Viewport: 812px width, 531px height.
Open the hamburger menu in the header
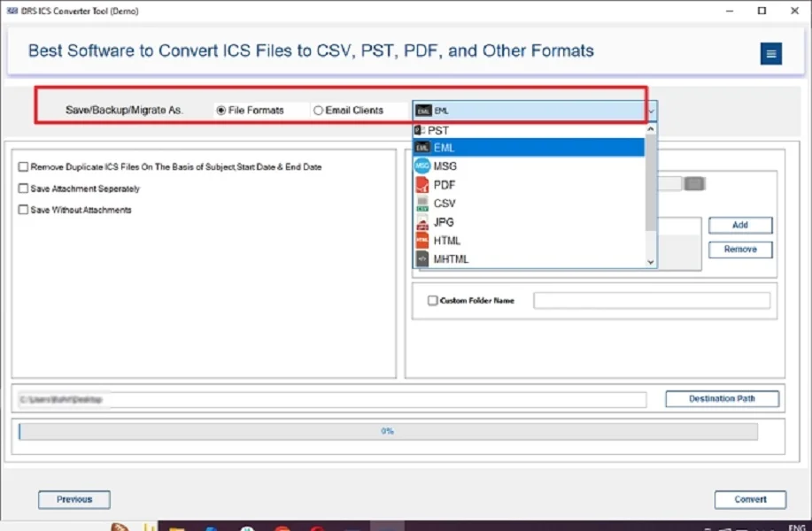pos(769,53)
